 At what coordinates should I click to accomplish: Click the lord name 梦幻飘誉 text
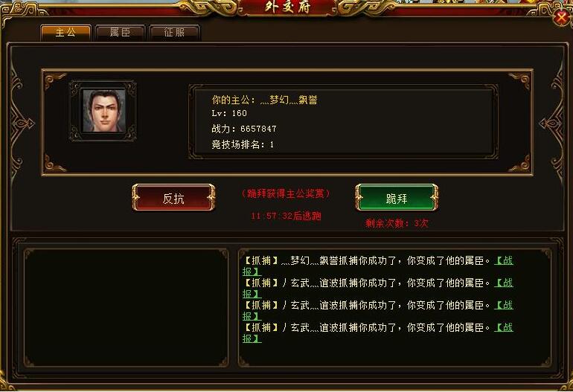click(288, 100)
